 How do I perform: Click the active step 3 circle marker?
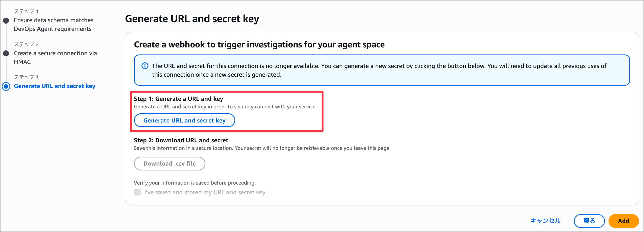tap(6, 86)
